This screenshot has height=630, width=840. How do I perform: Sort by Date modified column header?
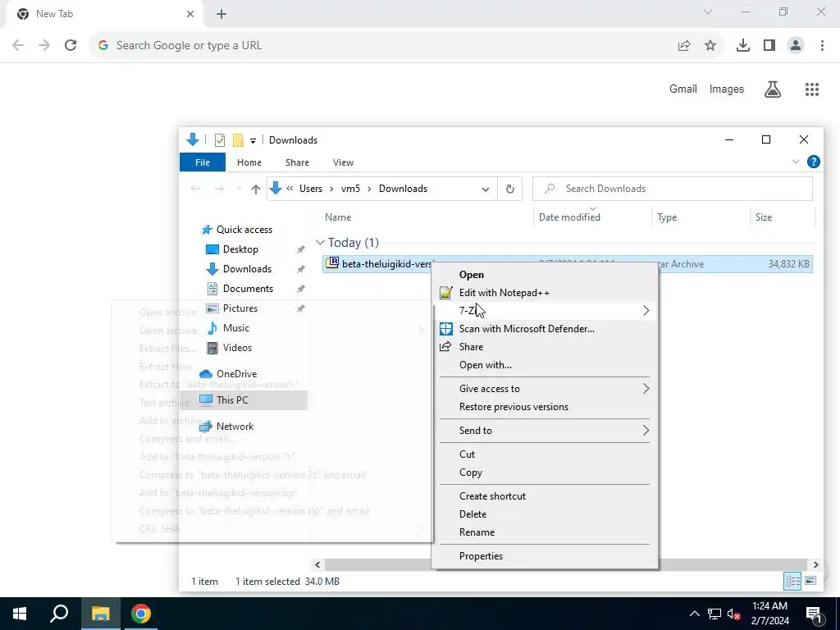(x=569, y=217)
